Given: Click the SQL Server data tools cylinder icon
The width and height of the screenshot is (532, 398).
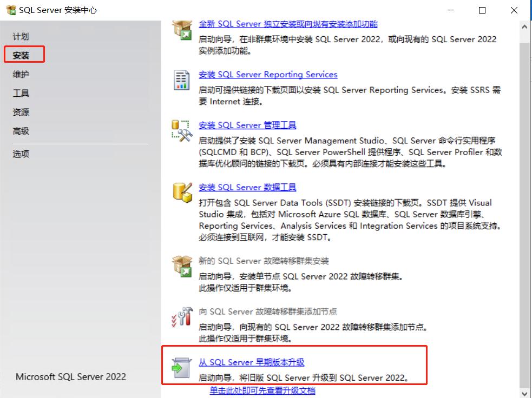Looking at the screenshot, I should pos(182,193).
